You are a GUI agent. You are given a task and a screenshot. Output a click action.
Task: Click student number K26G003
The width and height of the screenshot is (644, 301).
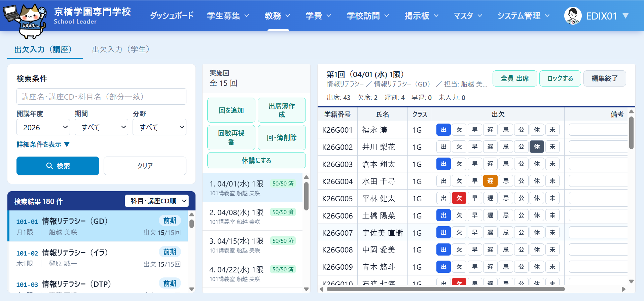[337, 164]
